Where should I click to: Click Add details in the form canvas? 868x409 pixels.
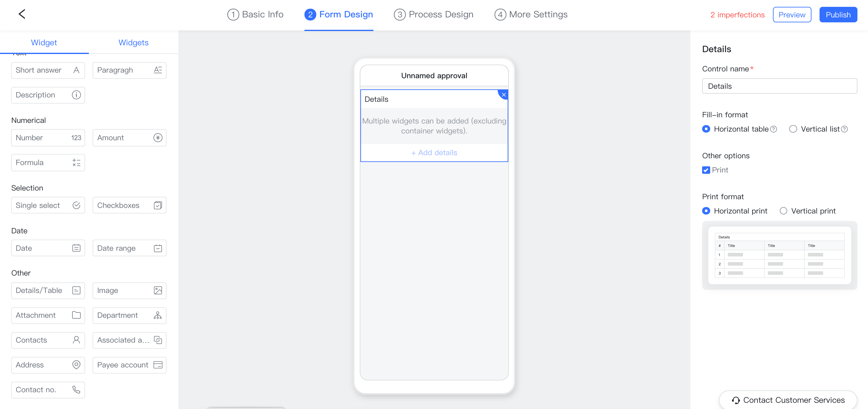(x=434, y=153)
